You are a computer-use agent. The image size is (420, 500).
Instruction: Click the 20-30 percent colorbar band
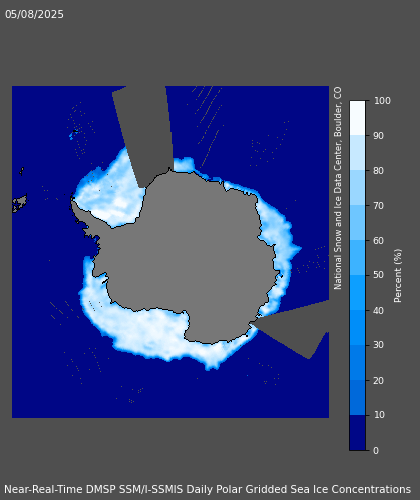[357, 363]
